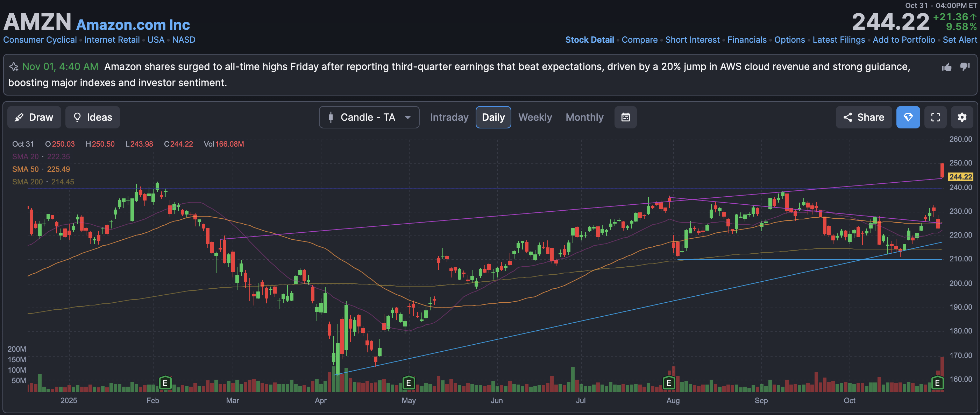Viewport: 980px width, 415px height.
Task: Toggle the Ideas button
Action: pyautogui.click(x=92, y=117)
